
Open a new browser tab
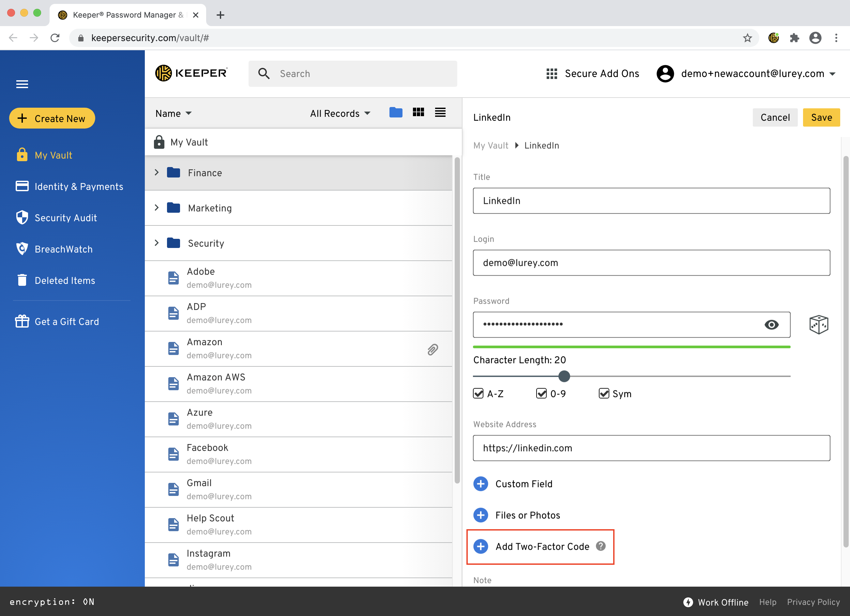coord(220,15)
